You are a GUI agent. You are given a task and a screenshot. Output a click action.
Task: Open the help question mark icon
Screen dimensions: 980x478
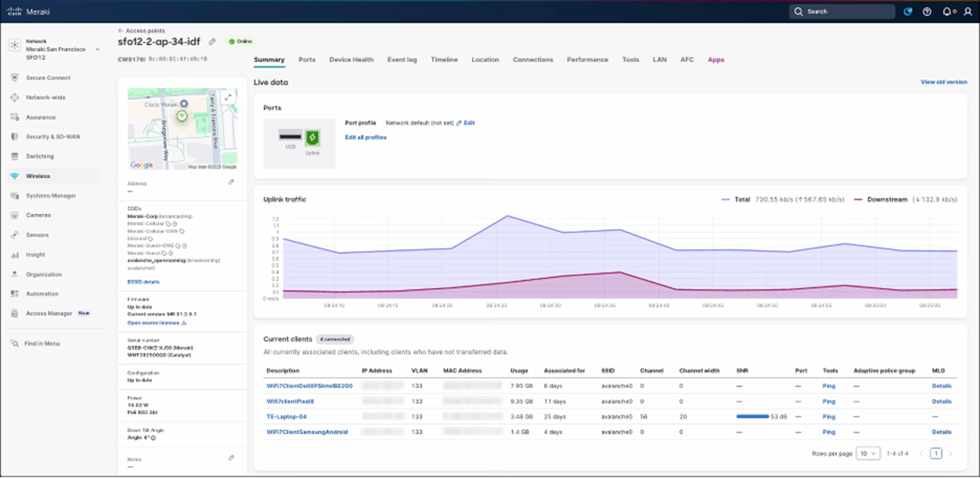click(927, 11)
